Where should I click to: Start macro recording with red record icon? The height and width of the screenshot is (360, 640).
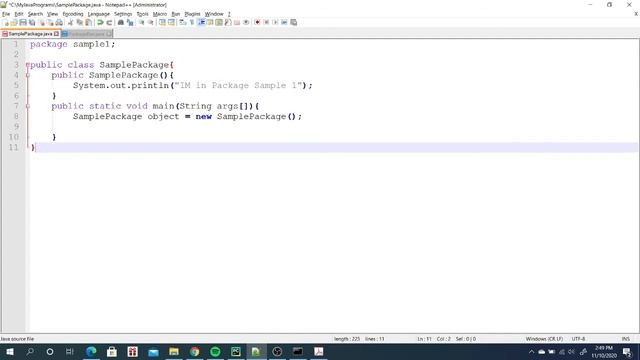click(x=257, y=22)
